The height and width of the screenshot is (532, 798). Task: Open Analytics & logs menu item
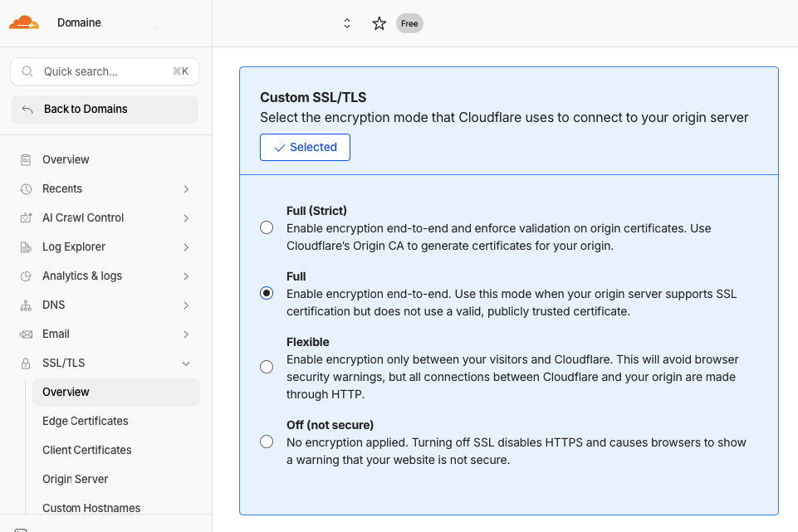(82, 276)
